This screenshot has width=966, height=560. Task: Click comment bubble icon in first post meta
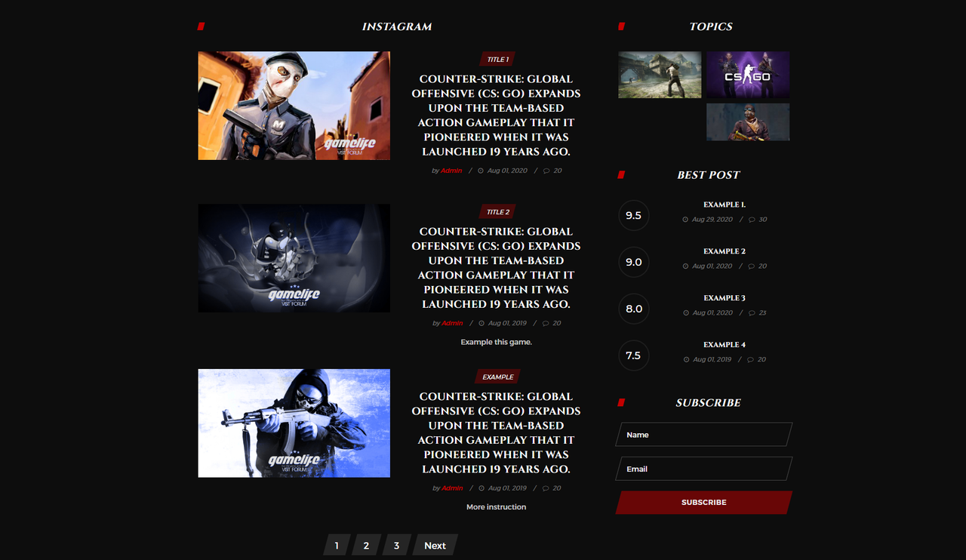[x=546, y=171]
